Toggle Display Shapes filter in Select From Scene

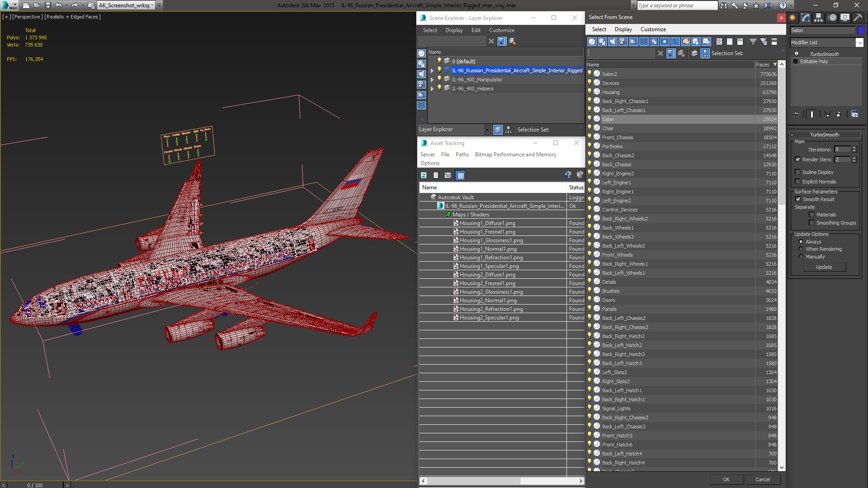[x=602, y=42]
